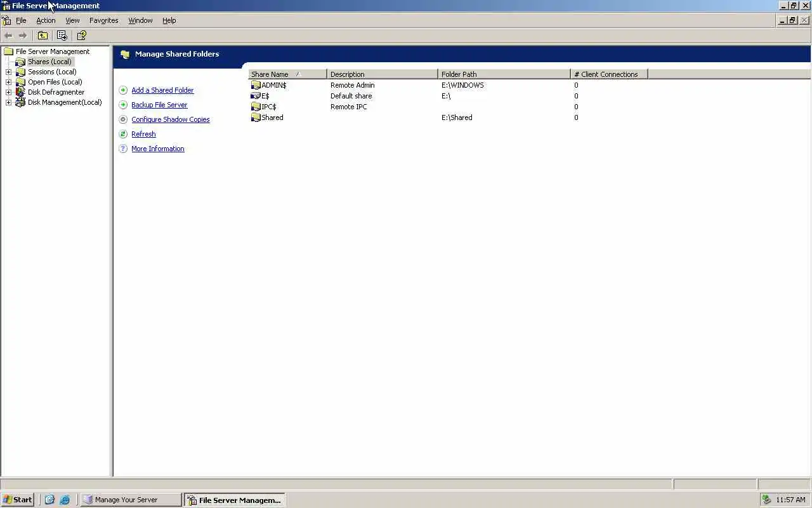The width and height of the screenshot is (812, 508).
Task: Select the Shares (Local) tree icon
Action: tap(20, 62)
